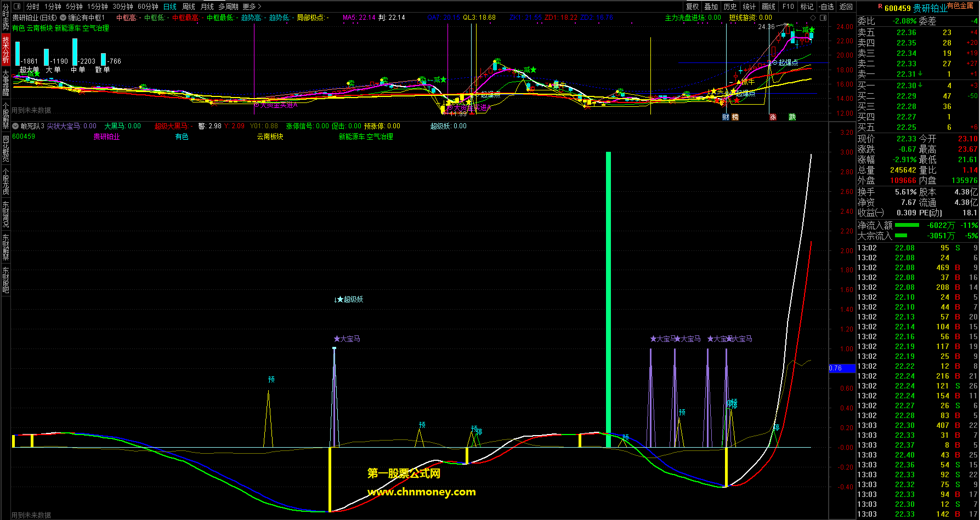Viewport: 980px width, 520px height.
Task: Open the 个股解禁 sidebar tab
Action: (5, 116)
